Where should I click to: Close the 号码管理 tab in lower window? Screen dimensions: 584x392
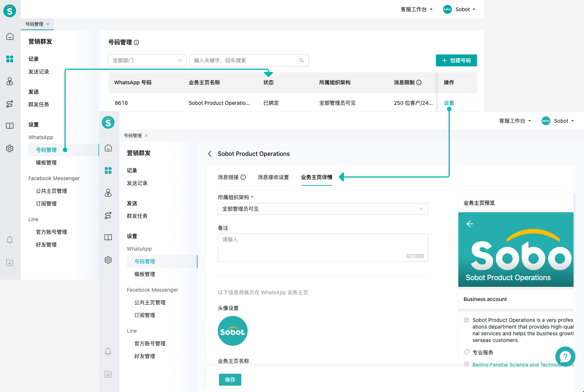pyautogui.click(x=146, y=135)
